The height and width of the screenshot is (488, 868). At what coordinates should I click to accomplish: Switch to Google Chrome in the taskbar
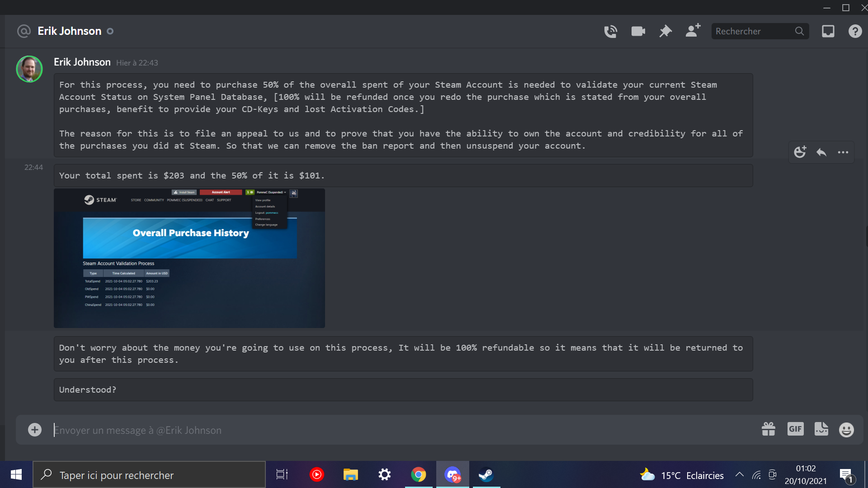coord(418,474)
